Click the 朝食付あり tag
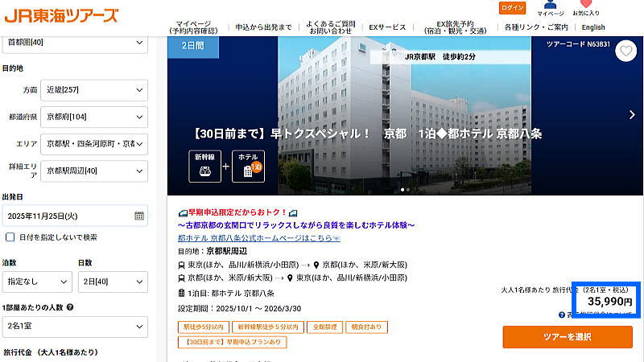Image resolution: width=644 pixels, height=362 pixels. 366,327
